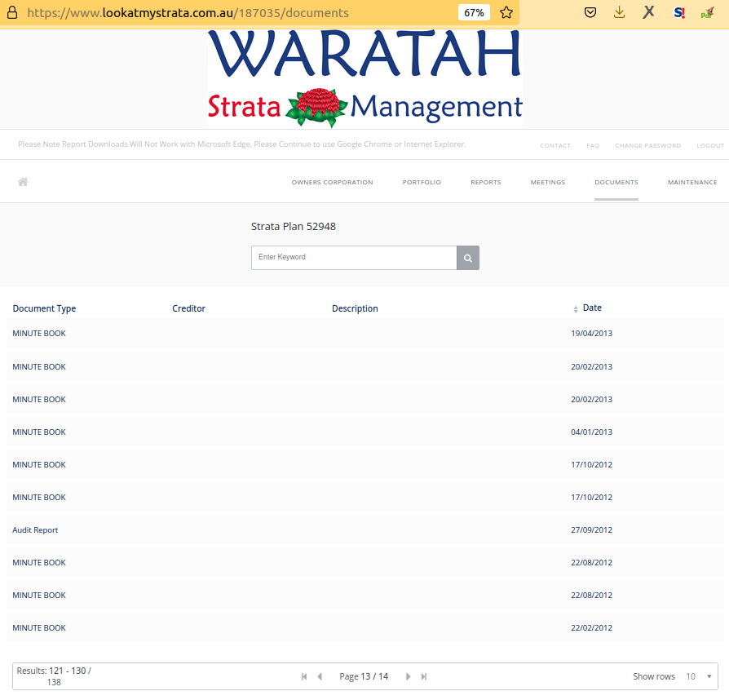
Task: Open the Owners Corporation menu
Action: pos(332,182)
